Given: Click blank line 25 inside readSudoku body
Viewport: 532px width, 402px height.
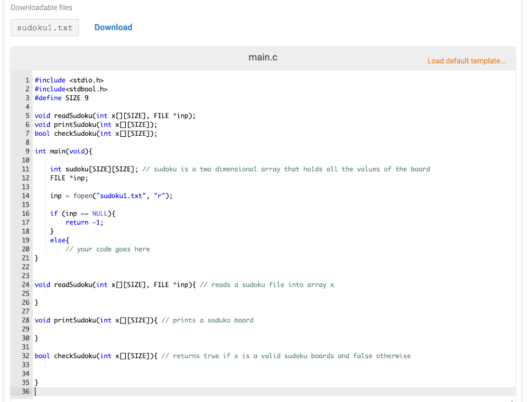Looking at the screenshot, I should click(274, 294).
